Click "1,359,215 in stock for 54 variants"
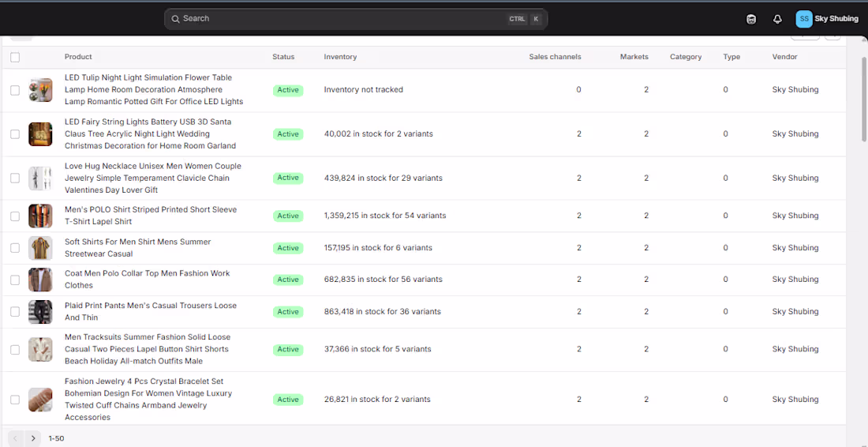Viewport: 868px width, 447px height. coord(385,216)
